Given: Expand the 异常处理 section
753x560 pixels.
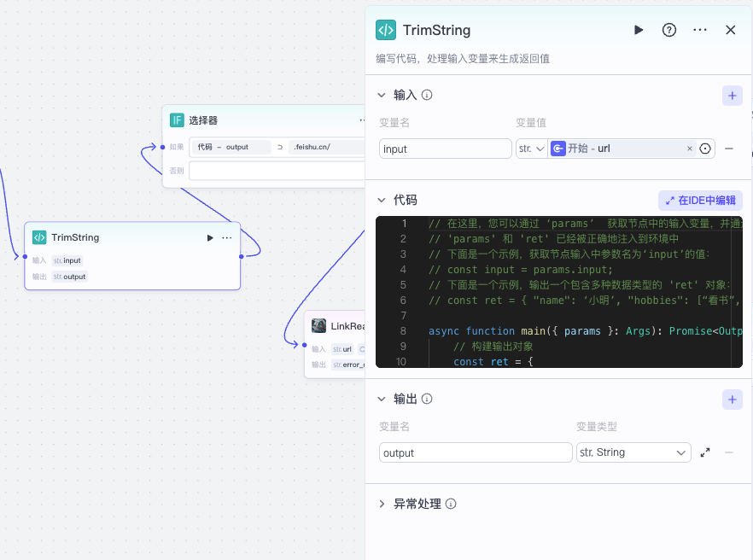Looking at the screenshot, I should click(x=382, y=504).
